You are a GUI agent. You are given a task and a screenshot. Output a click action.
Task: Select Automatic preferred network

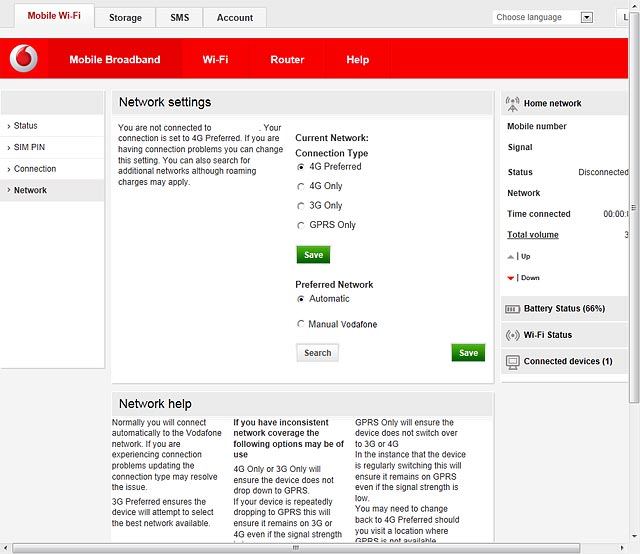pyautogui.click(x=301, y=299)
